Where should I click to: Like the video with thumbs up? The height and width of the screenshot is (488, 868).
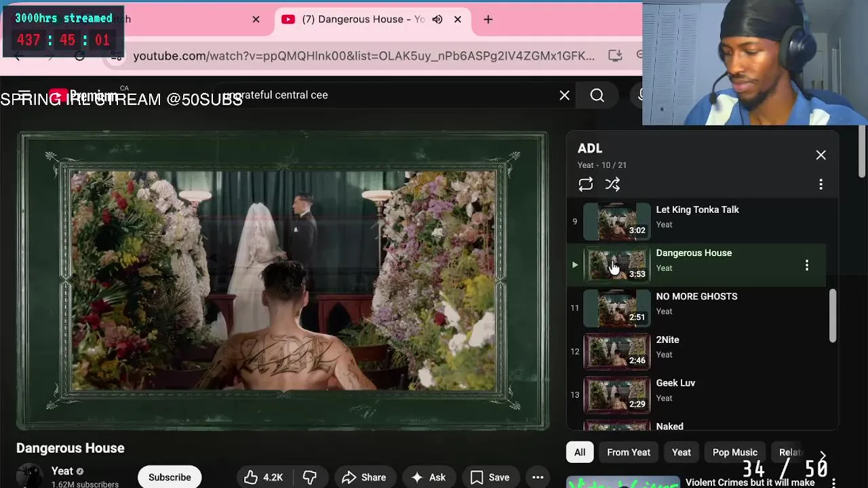264,477
